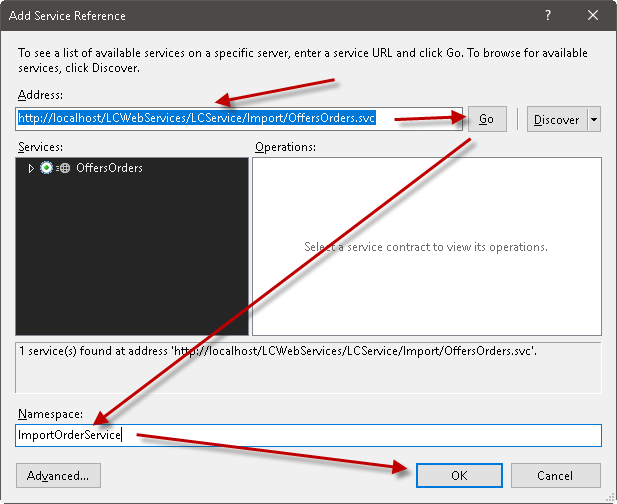
Task: Click the Discover button
Action: (556, 119)
